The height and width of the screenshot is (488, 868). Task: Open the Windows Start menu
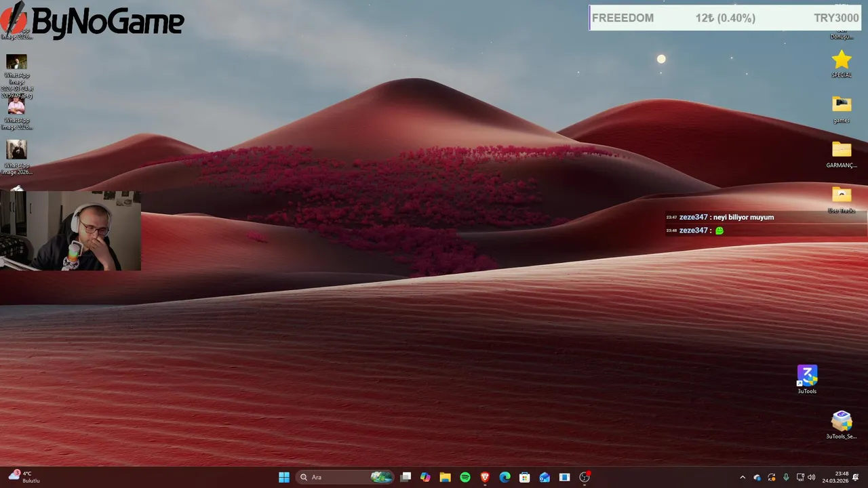(x=284, y=477)
